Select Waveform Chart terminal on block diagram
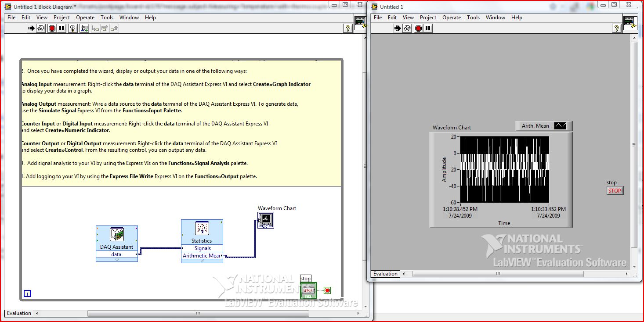 [266, 220]
